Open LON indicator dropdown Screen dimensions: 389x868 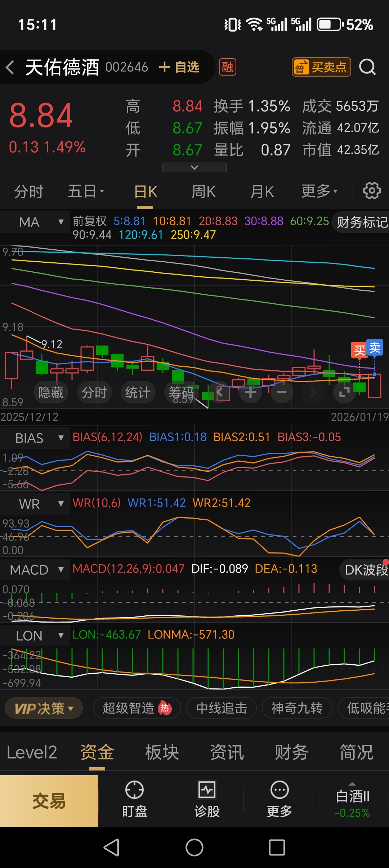[35, 636]
